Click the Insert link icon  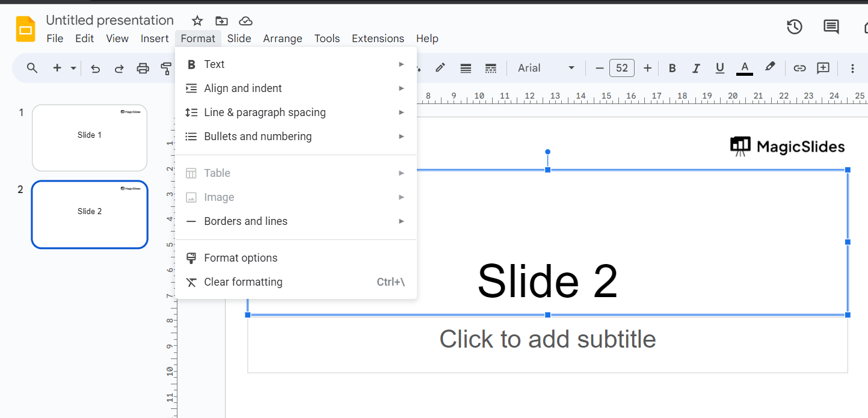[x=799, y=69]
